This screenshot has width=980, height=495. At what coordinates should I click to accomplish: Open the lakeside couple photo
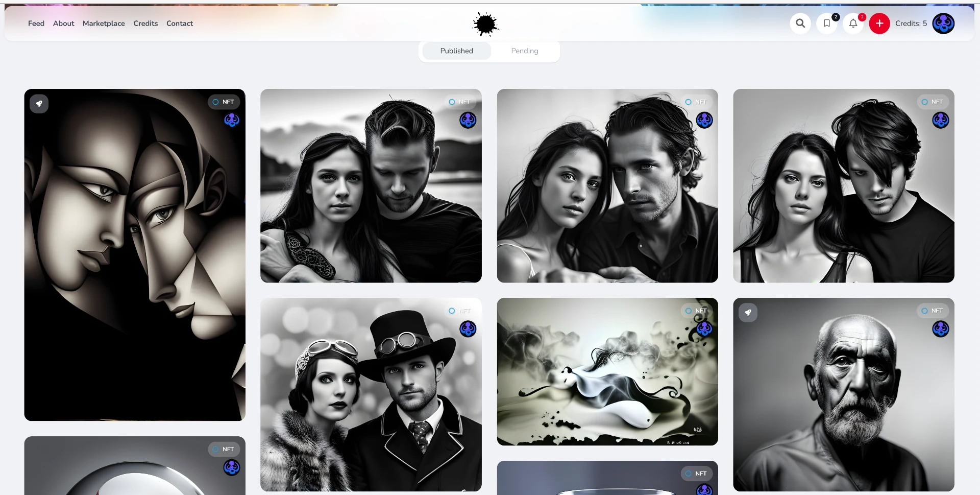coord(371,186)
